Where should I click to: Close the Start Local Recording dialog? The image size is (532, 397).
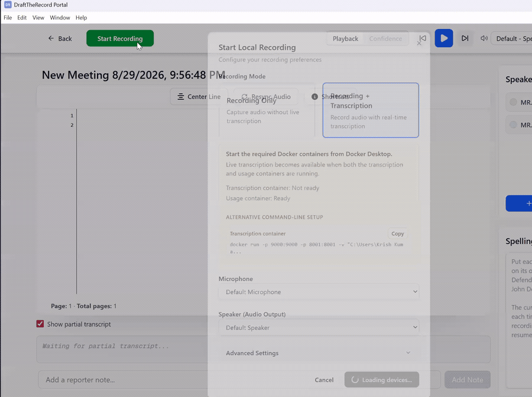click(419, 43)
